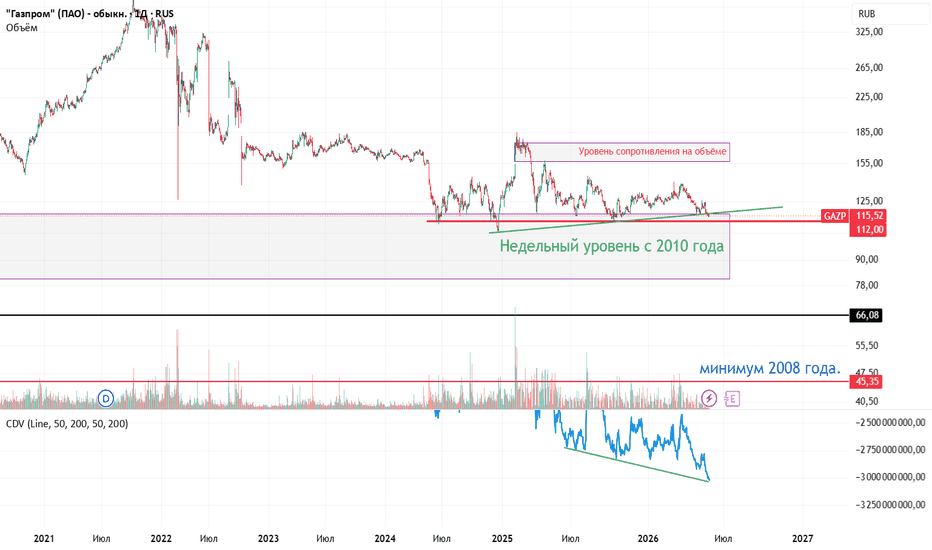Click the 325,00 value on the price scale
The width and height of the screenshot is (932, 550).
[869, 32]
